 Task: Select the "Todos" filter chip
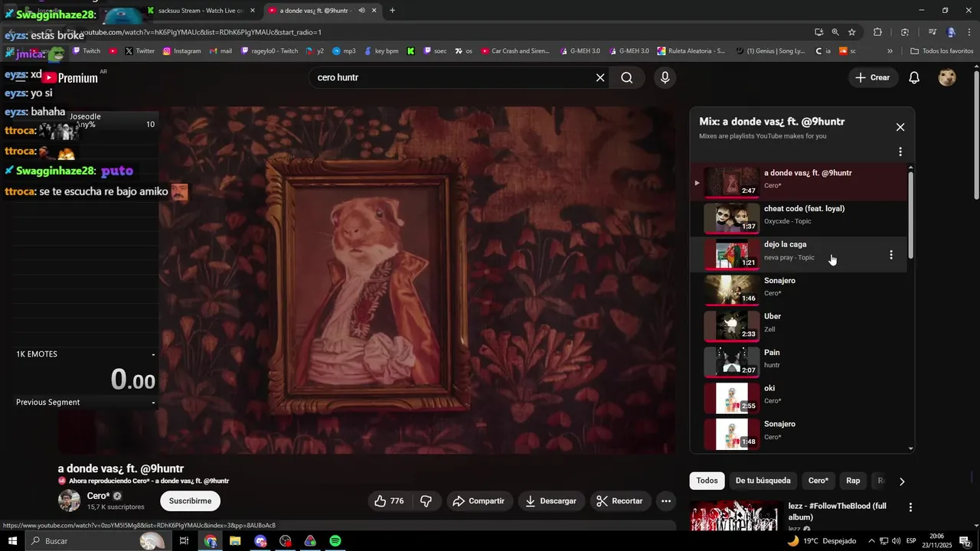pos(707,481)
